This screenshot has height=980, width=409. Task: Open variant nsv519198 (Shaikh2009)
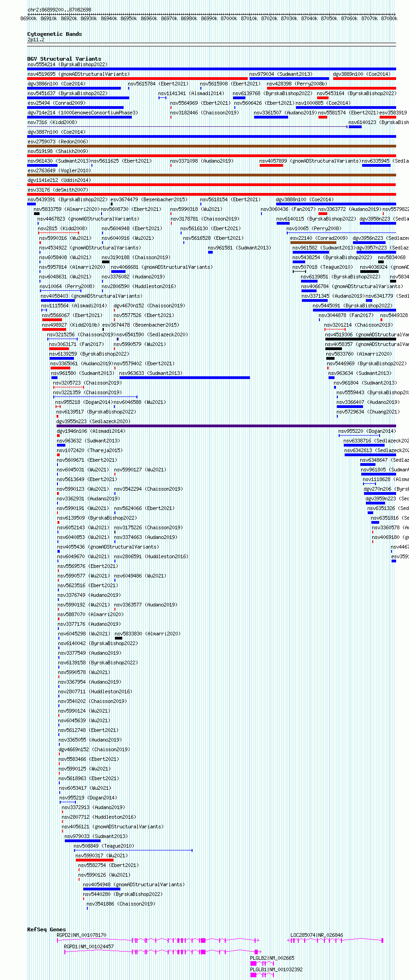(211, 156)
